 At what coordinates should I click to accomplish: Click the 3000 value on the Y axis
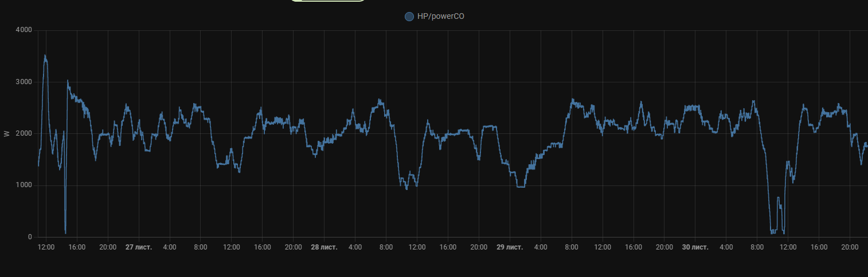24,82
